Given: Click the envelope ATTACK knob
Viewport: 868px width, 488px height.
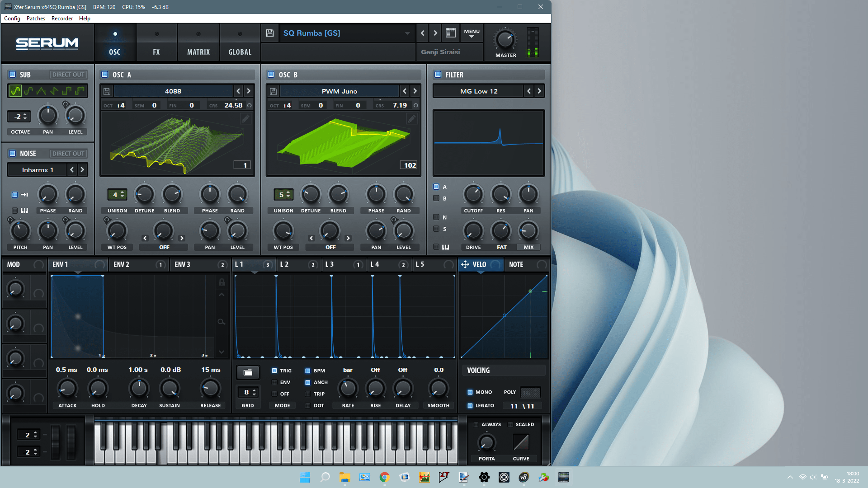Looking at the screenshot, I should (x=67, y=388).
